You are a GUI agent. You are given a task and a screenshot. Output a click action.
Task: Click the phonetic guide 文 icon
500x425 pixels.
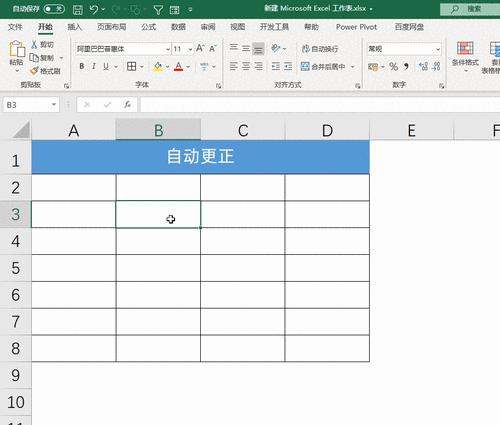tap(204, 66)
